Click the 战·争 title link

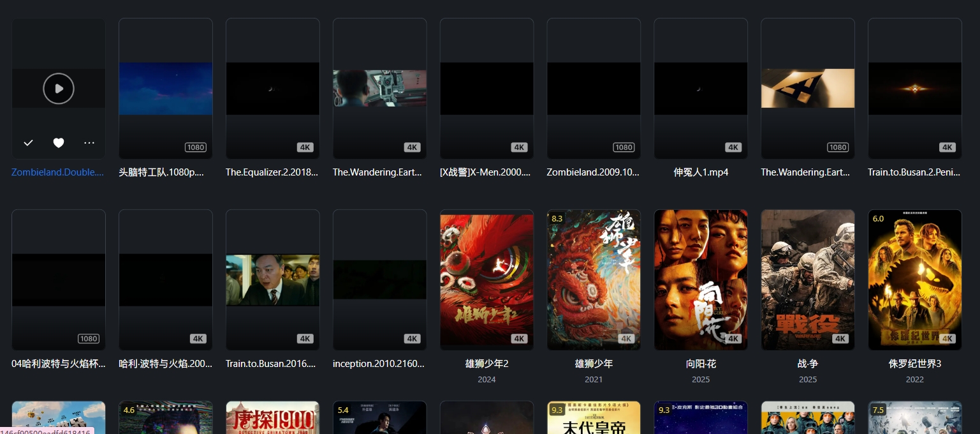click(x=808, y=364)
